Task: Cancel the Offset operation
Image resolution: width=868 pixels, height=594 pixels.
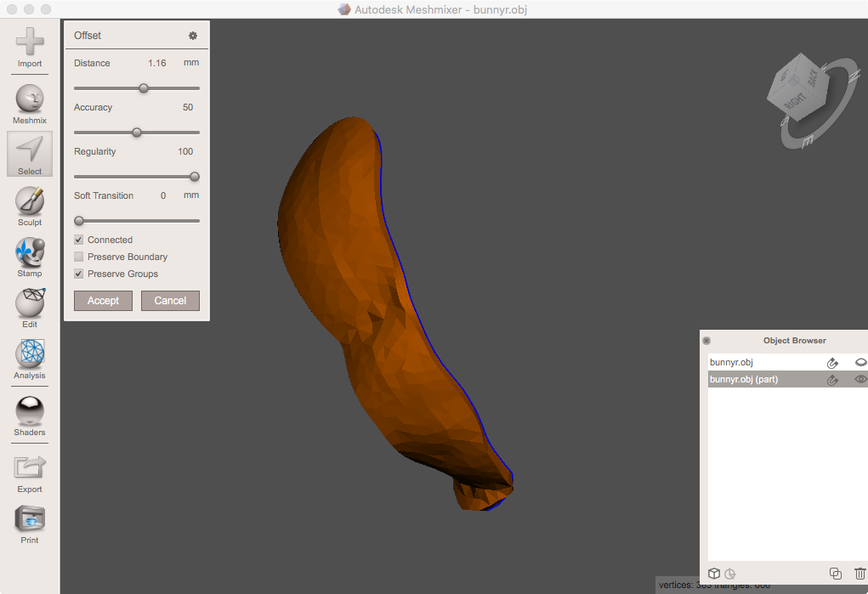Action: pos(170,300)
